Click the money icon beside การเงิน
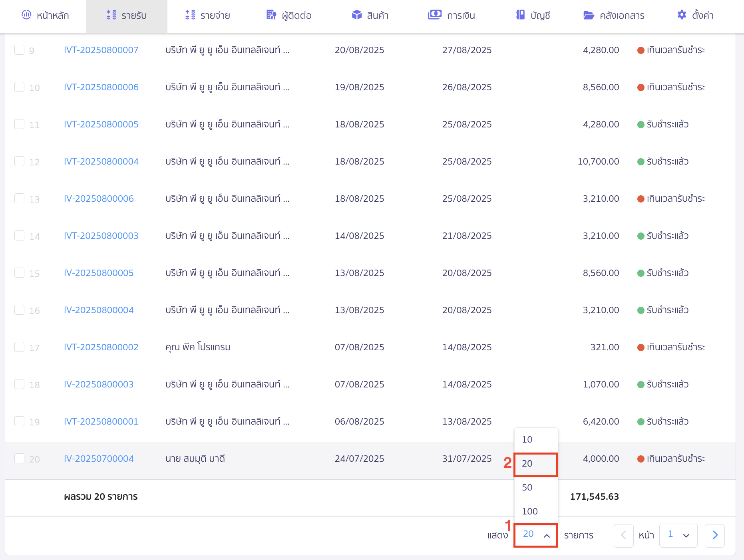This screenshot has height=560, width=744. point(434,15)
